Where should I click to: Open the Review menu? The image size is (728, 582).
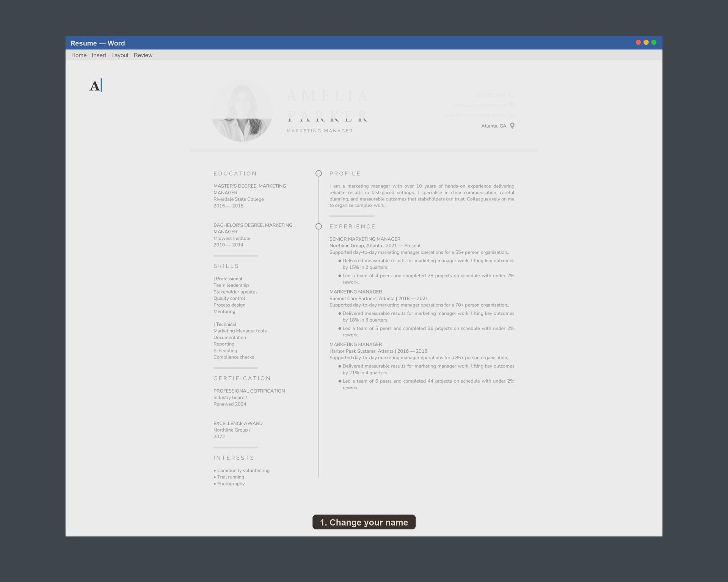(x=143, y=55)
